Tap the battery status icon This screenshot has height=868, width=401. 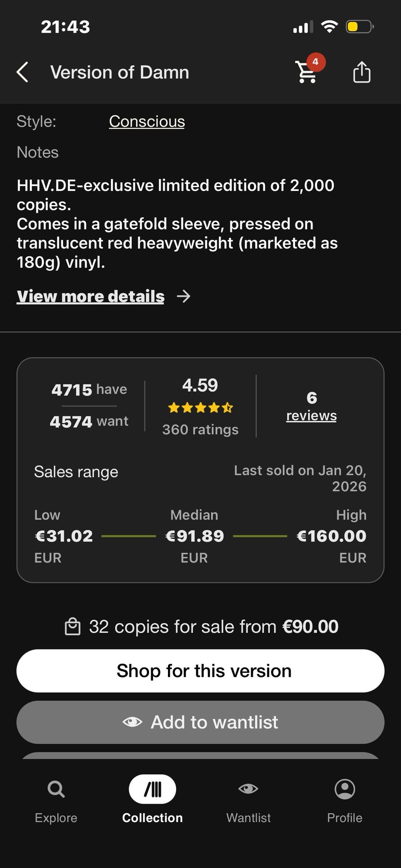359,27
